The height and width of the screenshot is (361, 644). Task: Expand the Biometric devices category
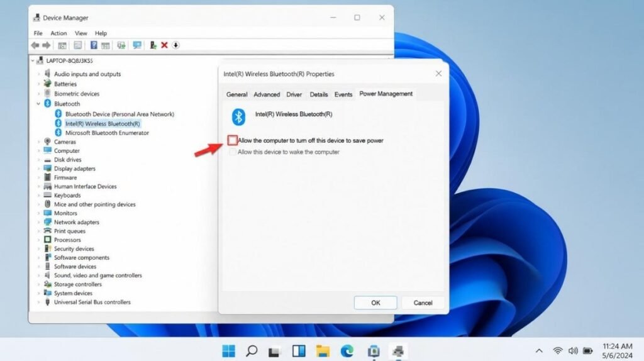coord(38,94)
